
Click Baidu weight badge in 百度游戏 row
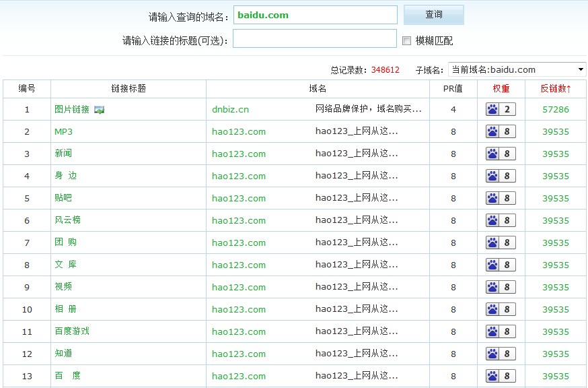click(x=501, y=331)
